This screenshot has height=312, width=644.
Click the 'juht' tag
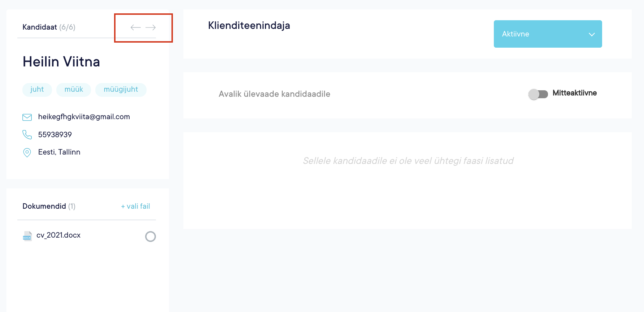coord(37,90)
